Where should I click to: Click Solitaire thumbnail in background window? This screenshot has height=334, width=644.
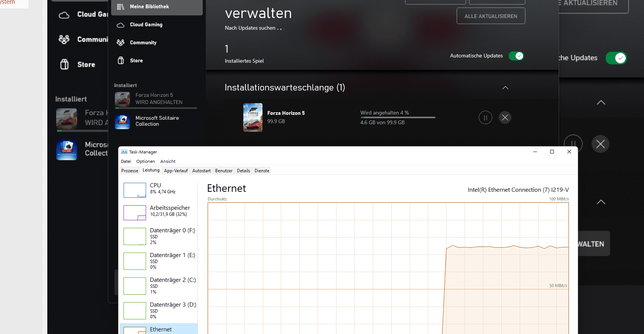(67, 150)
